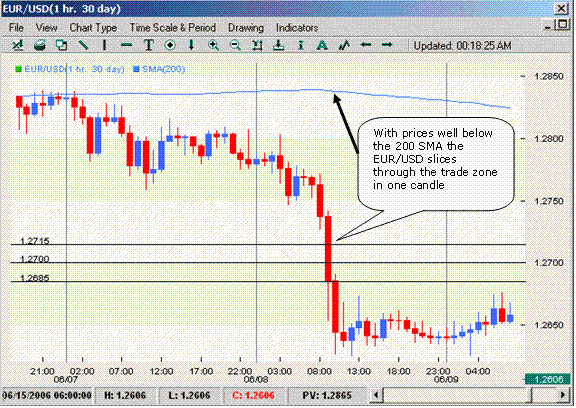Screen dimensions: 576x408
Task: Click the 1.2650 price axis label
Action: pos(549,325)
